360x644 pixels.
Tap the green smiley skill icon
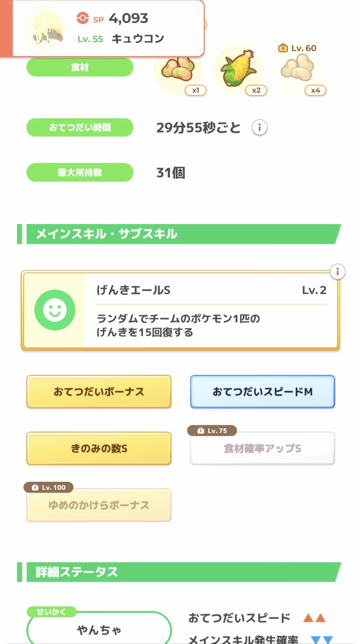click(55, 310)
